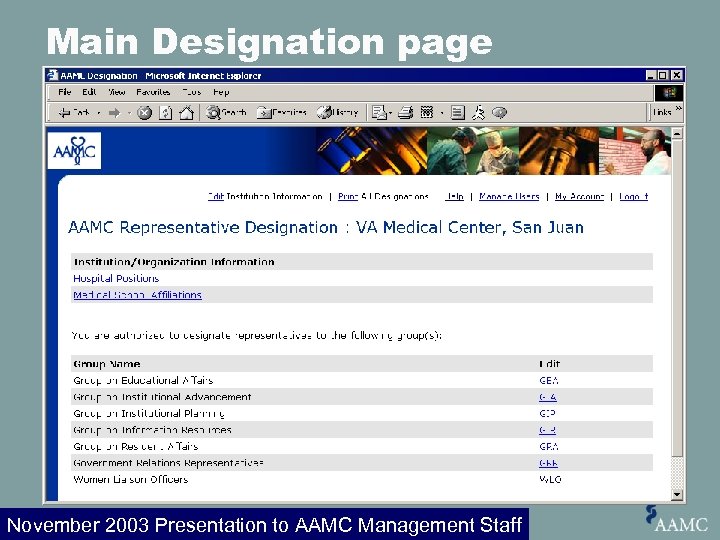Viewport: 720px width, 540px height.
Task: Open the Search toolbar button
Action: point(226,112)
